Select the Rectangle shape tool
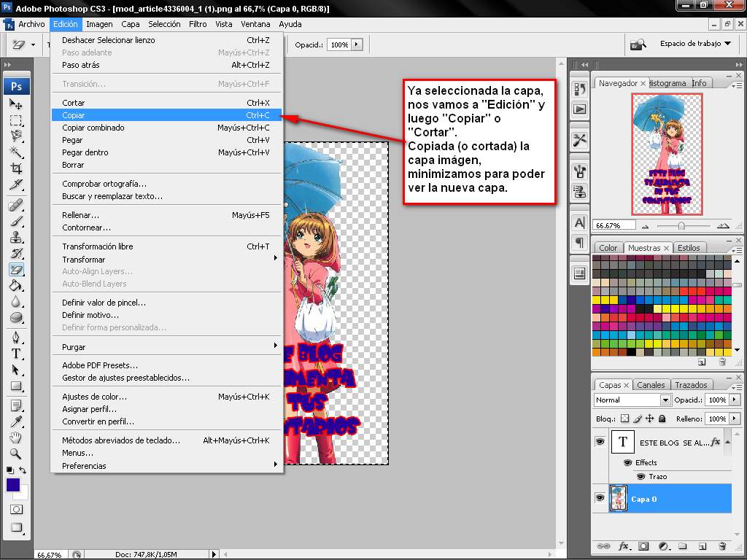The width and height of the screenshot is (747, 560). point(16,386)
